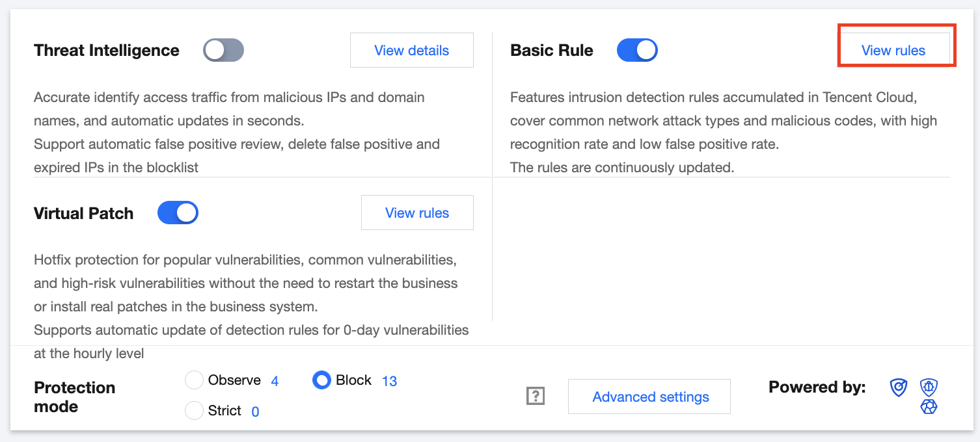Open View rules under Virtual Patch
This screenshot has width=980, height=442.
pos(417,213)
